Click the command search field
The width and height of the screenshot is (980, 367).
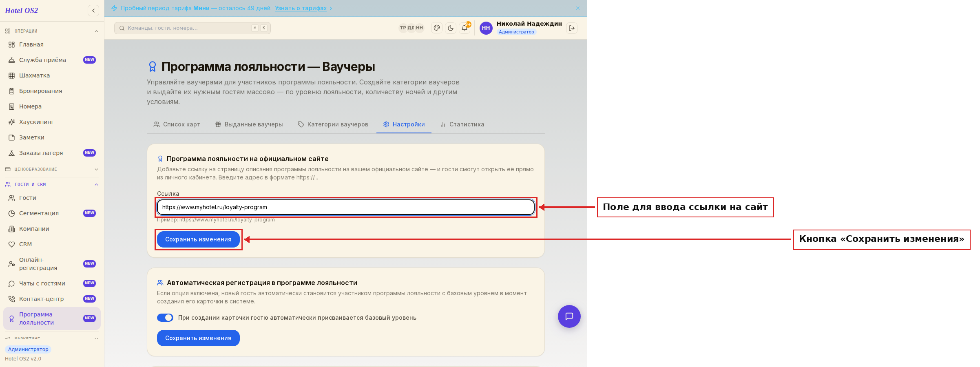coord(192,28)
